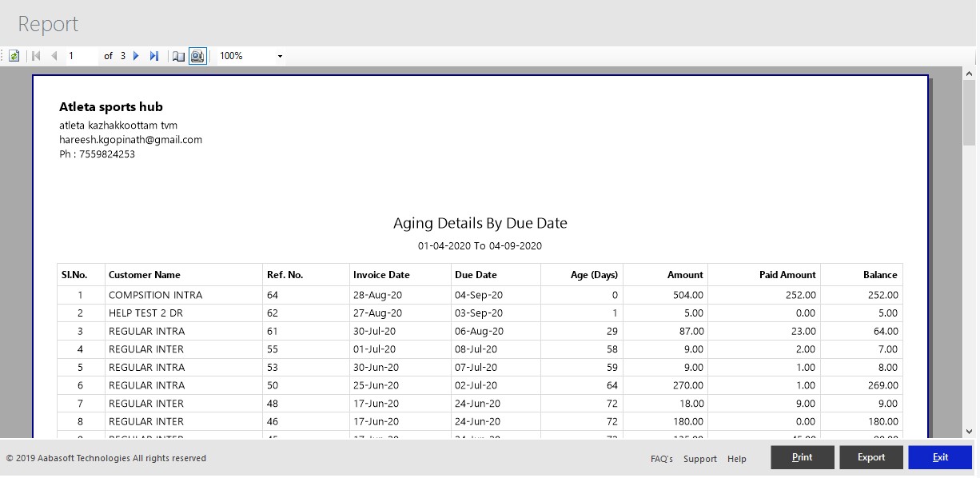Screen dimensions: 980x478
Task: Go to the first page
Action: (35, 56)
